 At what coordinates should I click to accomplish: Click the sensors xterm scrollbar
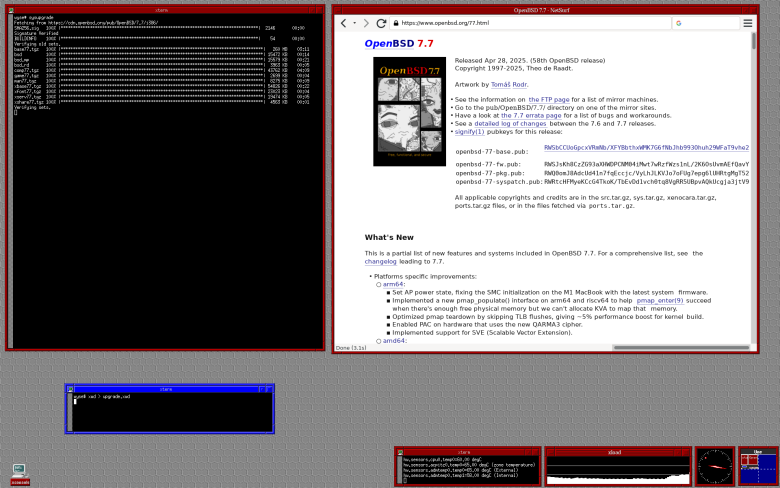(399, 470)
